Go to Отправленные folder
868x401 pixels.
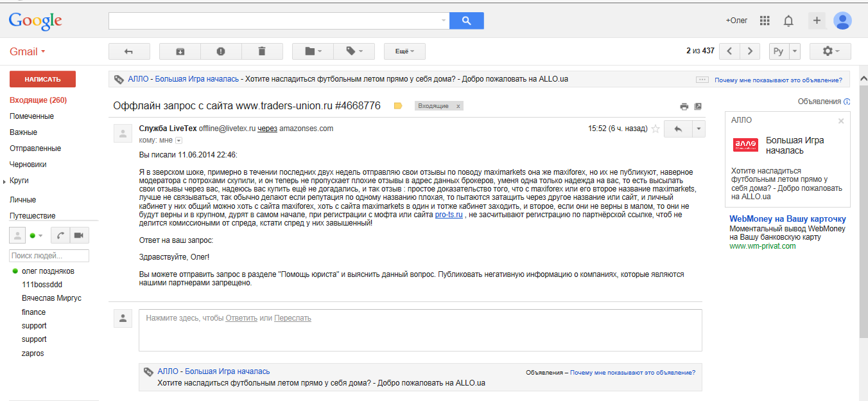(x=35, y=148)
